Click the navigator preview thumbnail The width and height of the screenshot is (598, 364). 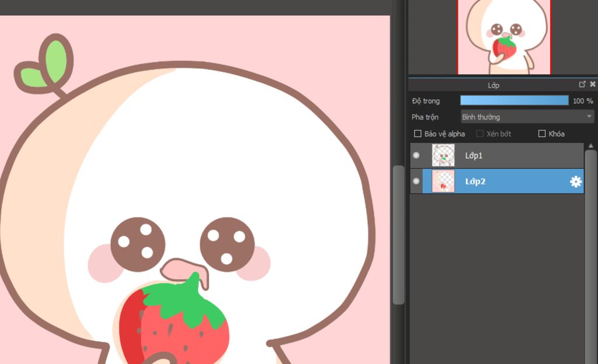click(x=504, y=37)
